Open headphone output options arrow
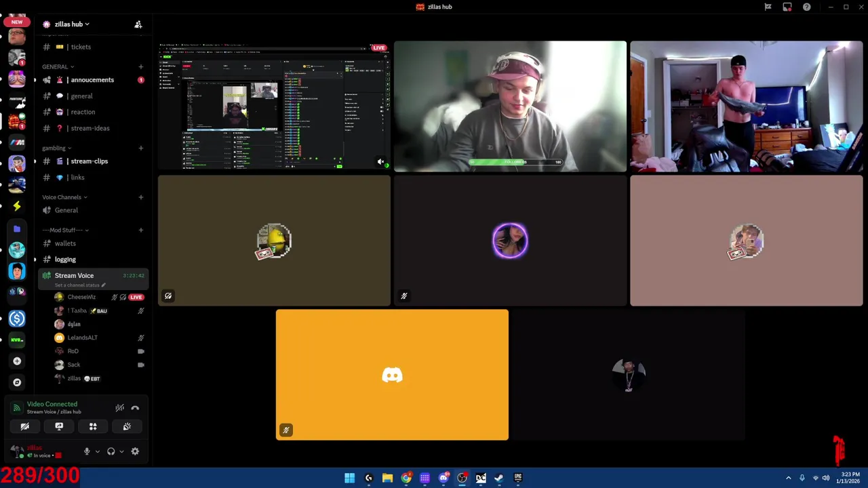 click(121, 451)
